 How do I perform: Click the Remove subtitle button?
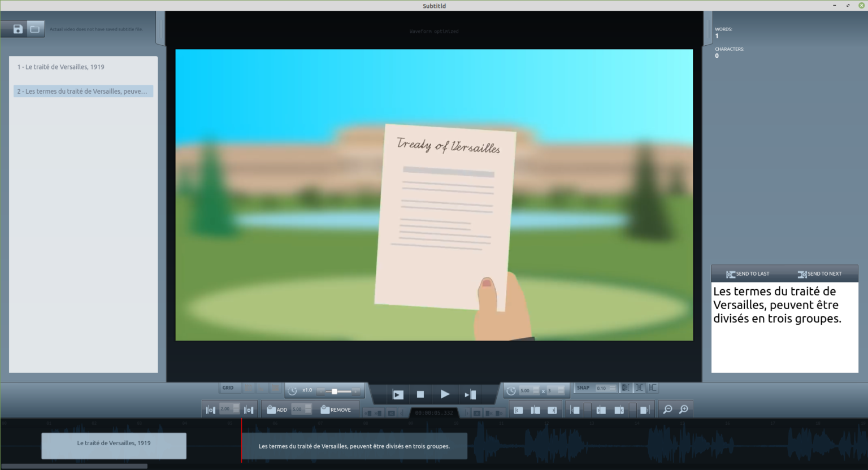pyautogui.click(x=336, y=410)
